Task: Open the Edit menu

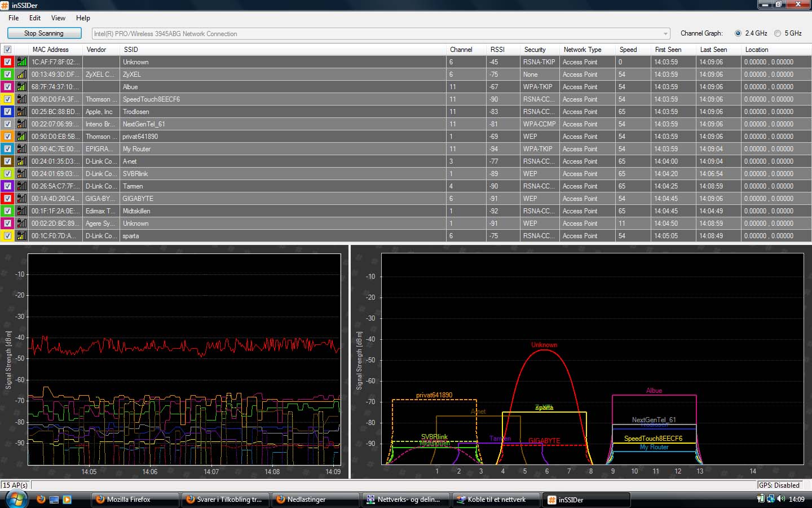Action: coord(35,18)
